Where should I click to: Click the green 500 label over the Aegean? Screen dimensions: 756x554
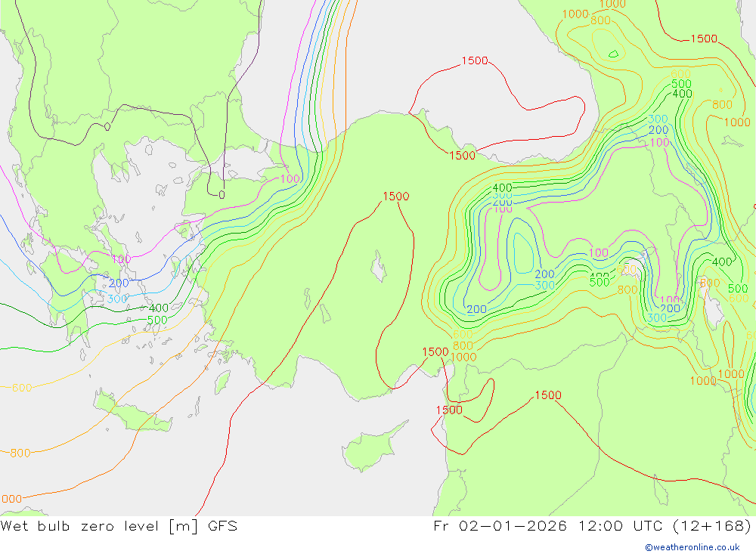click(157, 320)
